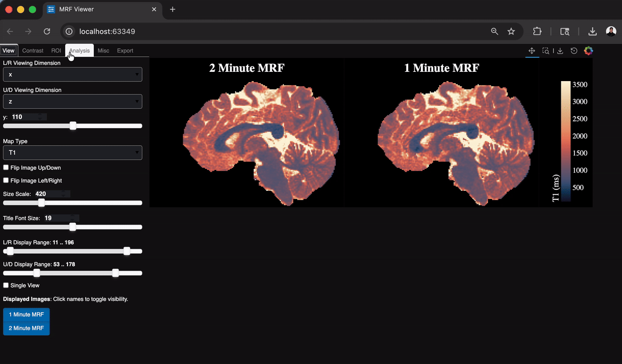Open the Bokeh logo link in the toolbar
This screenshot has height=364, width=622.
pos(588,50)
